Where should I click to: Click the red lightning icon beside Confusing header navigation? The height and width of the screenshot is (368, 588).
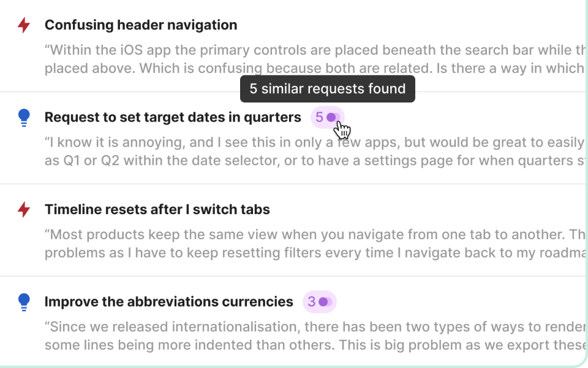24,25
